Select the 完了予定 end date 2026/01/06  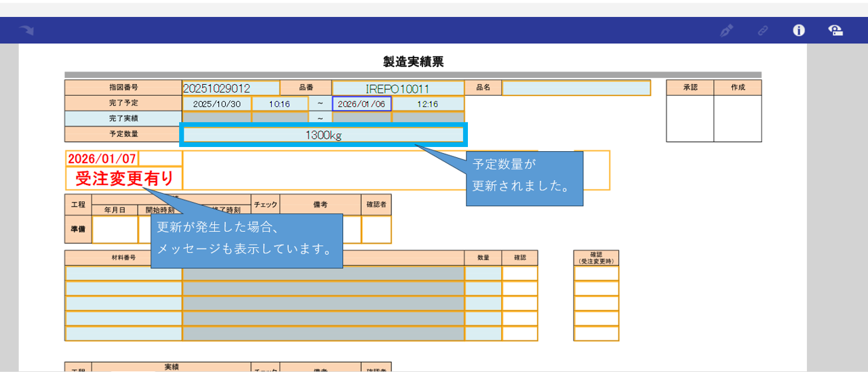[x=361, y=104]
